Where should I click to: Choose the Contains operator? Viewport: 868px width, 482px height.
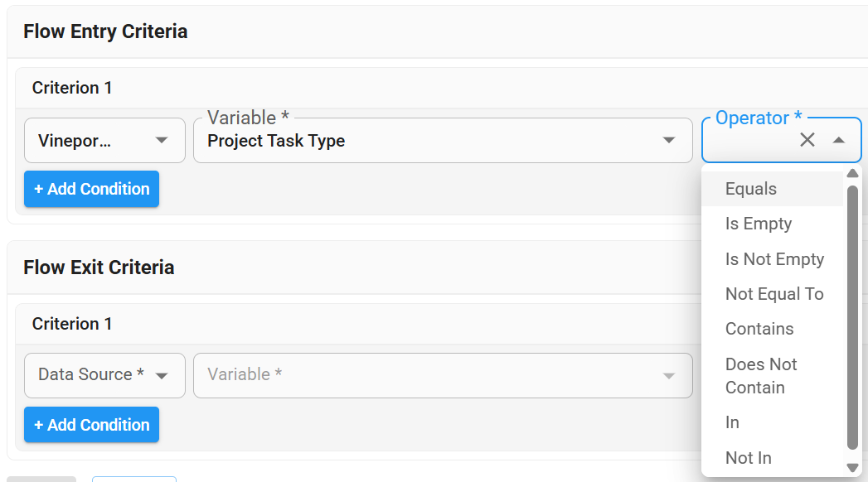point(759,329)
